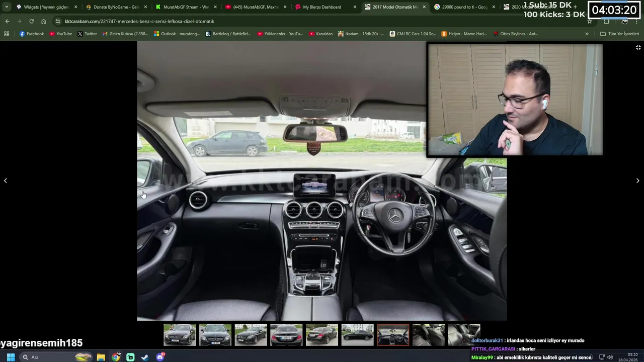This screenshot has height=362, width=644.
Task: Click the address bar URL
Action: (139, 22)
